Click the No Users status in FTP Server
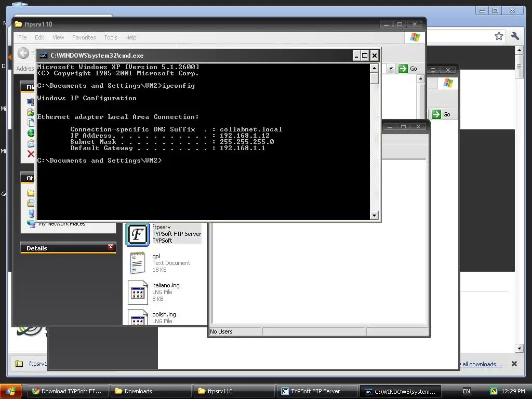This screenshot has width=532, height=399. [x=221, y=331]
